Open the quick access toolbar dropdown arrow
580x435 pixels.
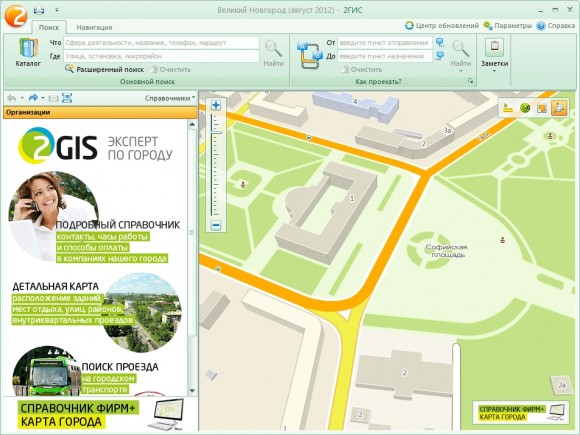[x=57, y=10]
